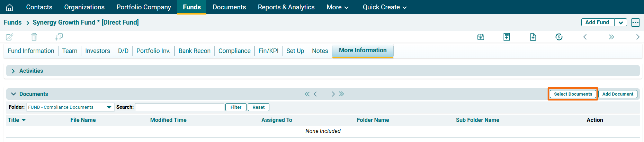This screenshot has height=142, width=644.
Task: Click the trash delete icon
Action: pyautogui.click(x=34, y=37)
